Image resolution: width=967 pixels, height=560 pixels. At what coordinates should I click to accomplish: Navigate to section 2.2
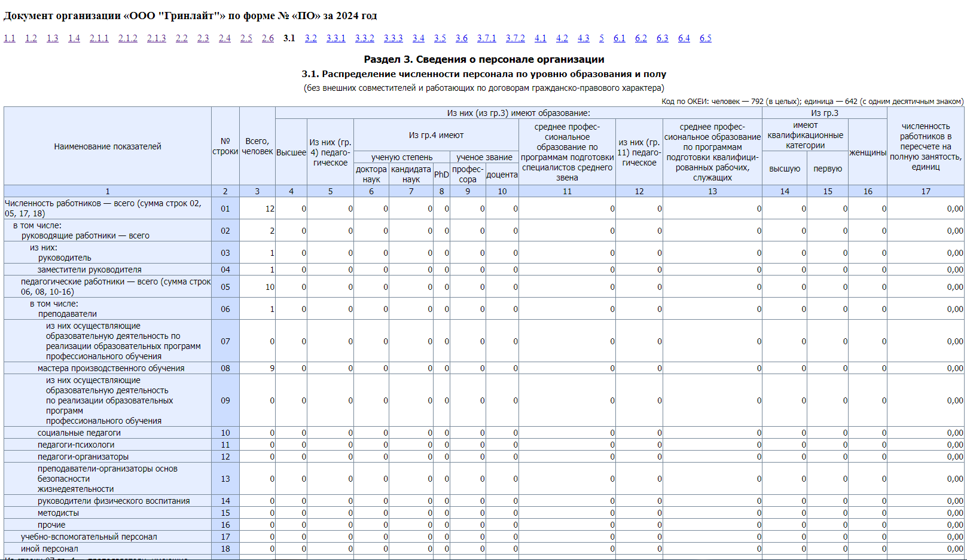[182, 38]
